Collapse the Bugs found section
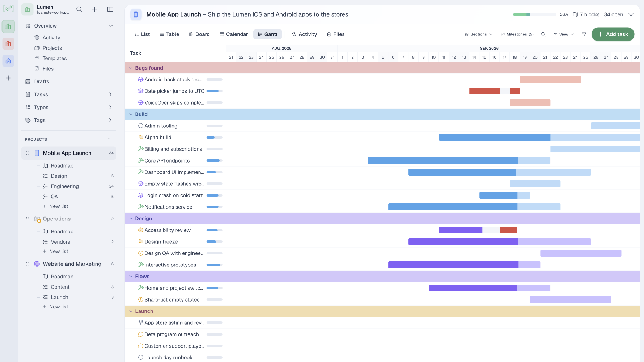 tap(131, 68)
